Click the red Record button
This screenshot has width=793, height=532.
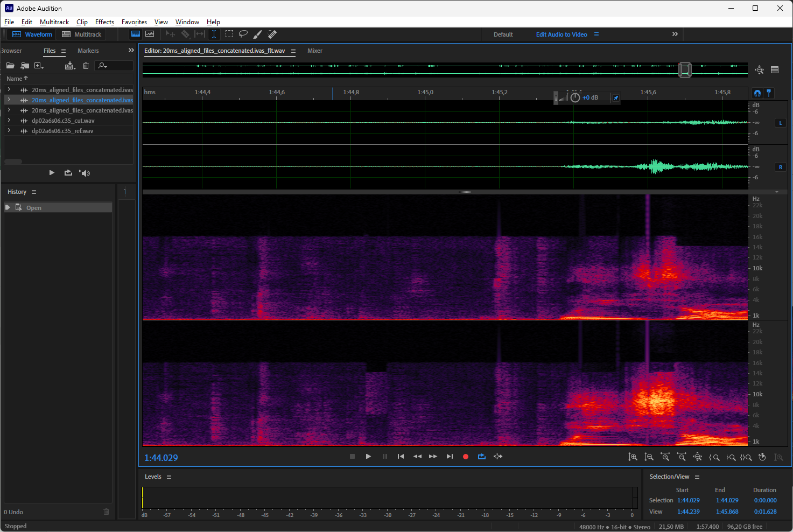tap(466, 457)
